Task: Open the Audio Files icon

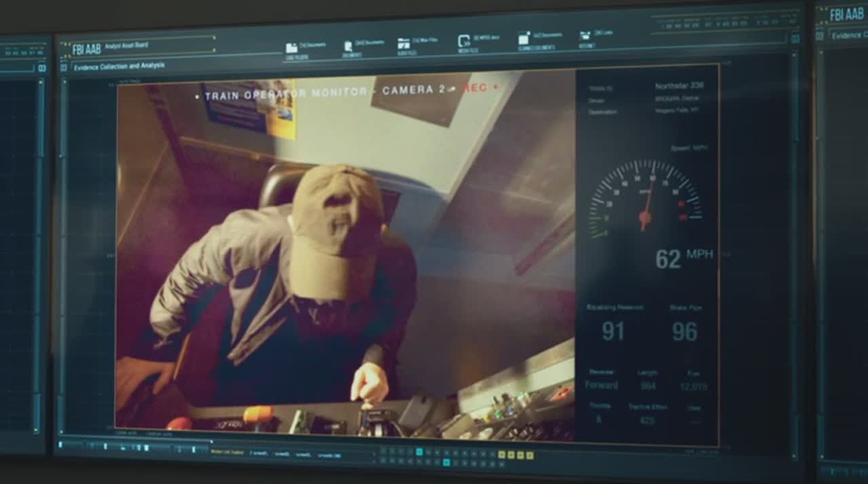Action: coord(403,44)
